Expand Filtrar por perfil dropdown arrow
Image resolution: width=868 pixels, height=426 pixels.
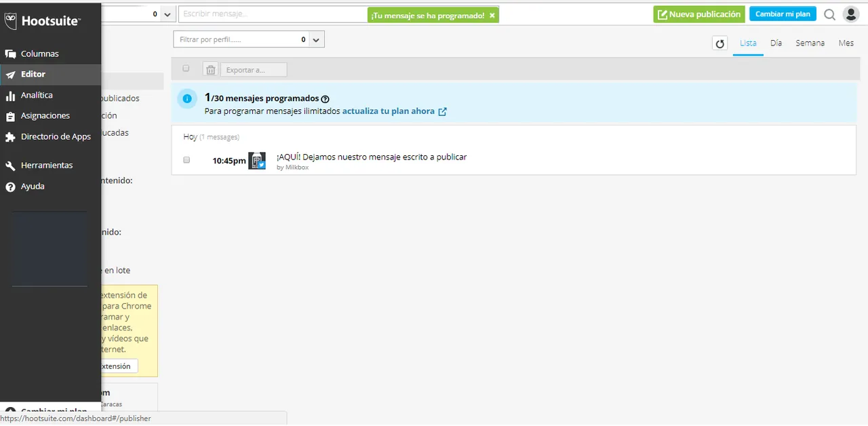pos(317,40)
